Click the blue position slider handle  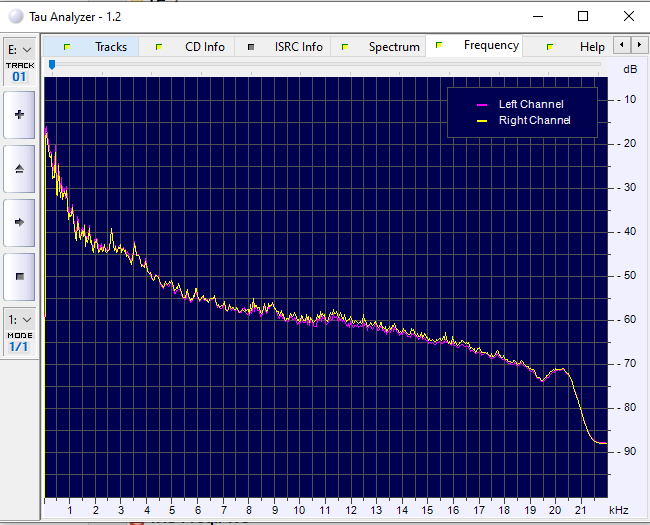[x=52, y=65]
